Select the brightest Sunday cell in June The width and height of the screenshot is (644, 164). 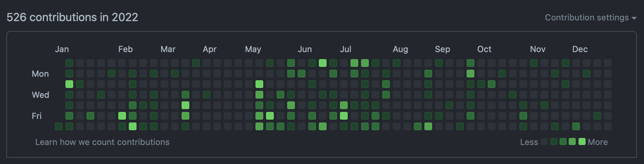[323, 63]
